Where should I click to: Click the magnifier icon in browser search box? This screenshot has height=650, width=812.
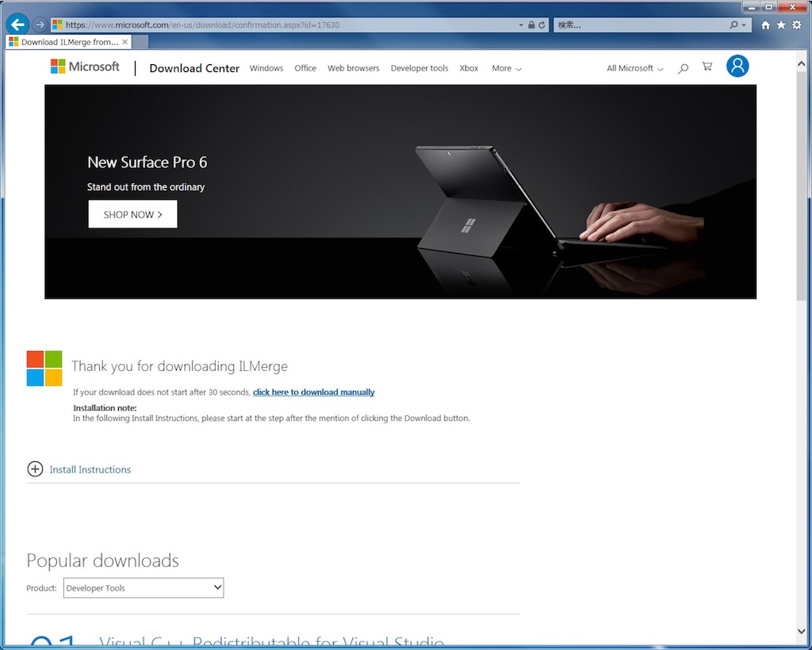pos(733,25)
